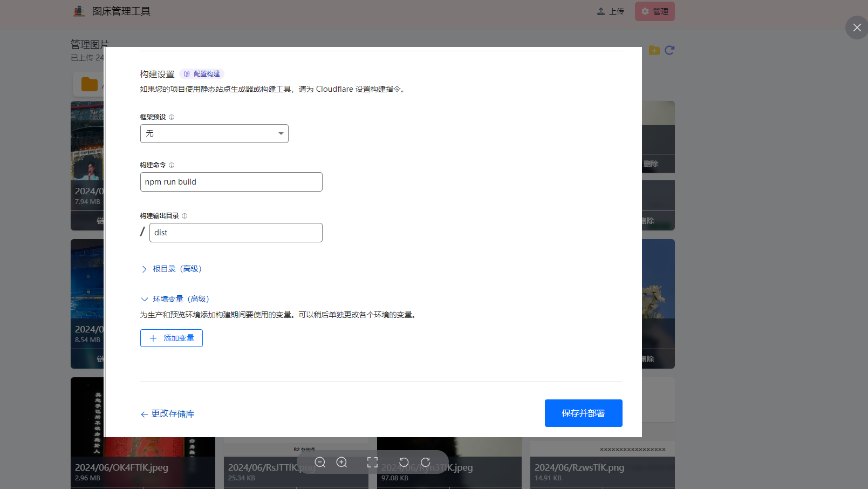
Task: Click the 保存并部署 button
Action: tap(584, 413)
